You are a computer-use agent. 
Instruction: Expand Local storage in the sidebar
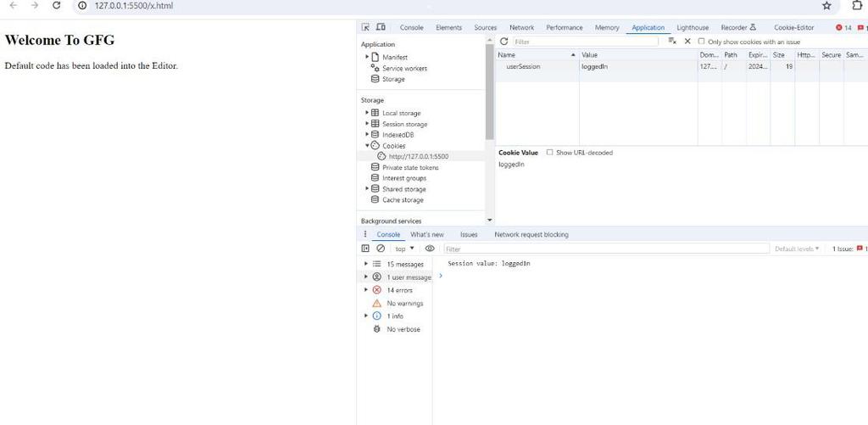(x=367, y=113)
